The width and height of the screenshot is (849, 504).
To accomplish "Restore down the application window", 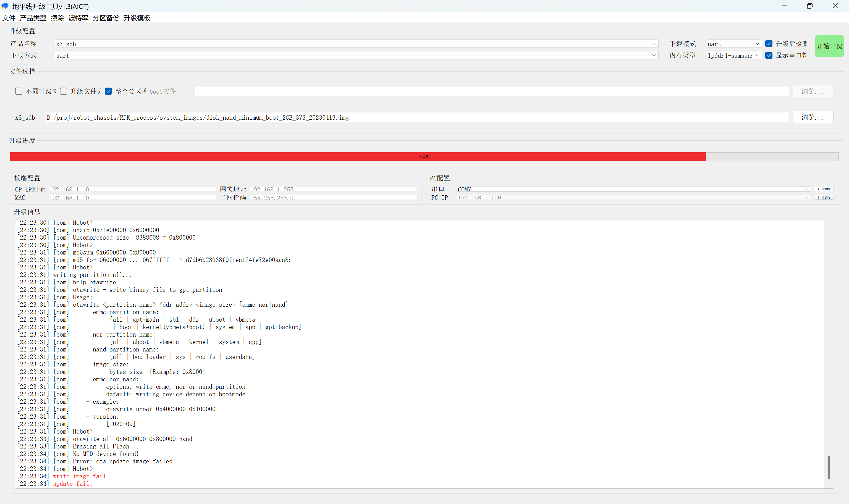I will (x=809, y=6).
